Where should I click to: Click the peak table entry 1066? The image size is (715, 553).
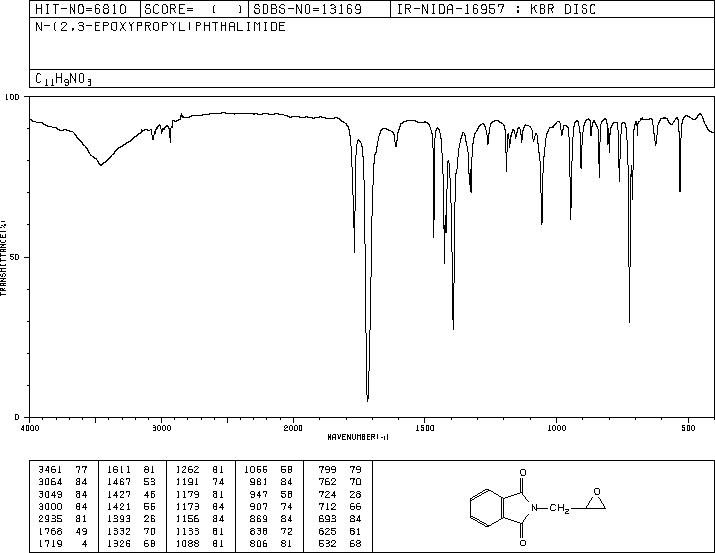pos(256,469)
